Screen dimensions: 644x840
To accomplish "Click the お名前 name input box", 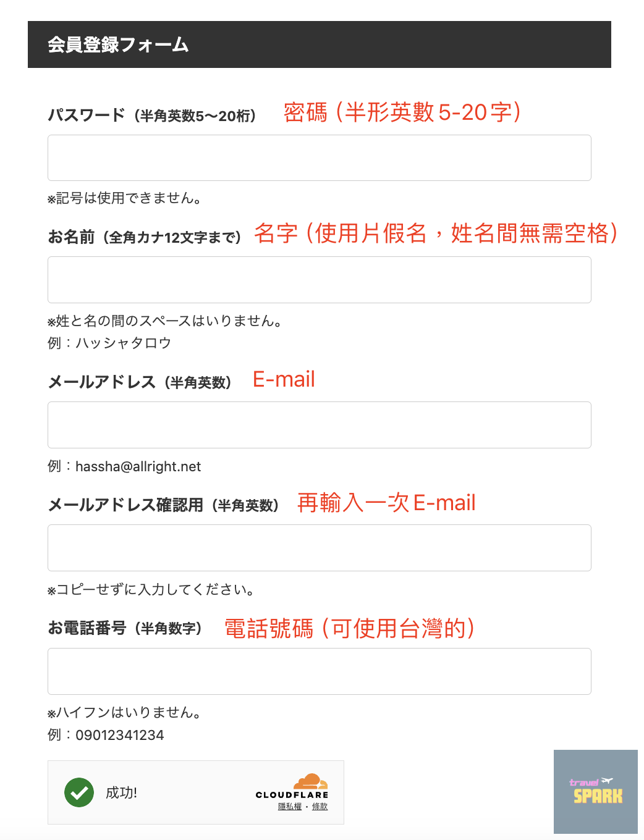I will (319, 280).
